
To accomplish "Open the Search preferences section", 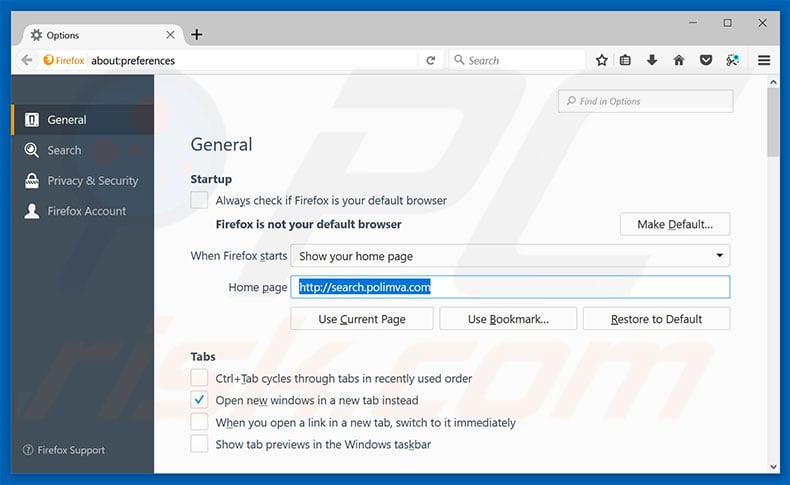I will click(x=83, y=150).
